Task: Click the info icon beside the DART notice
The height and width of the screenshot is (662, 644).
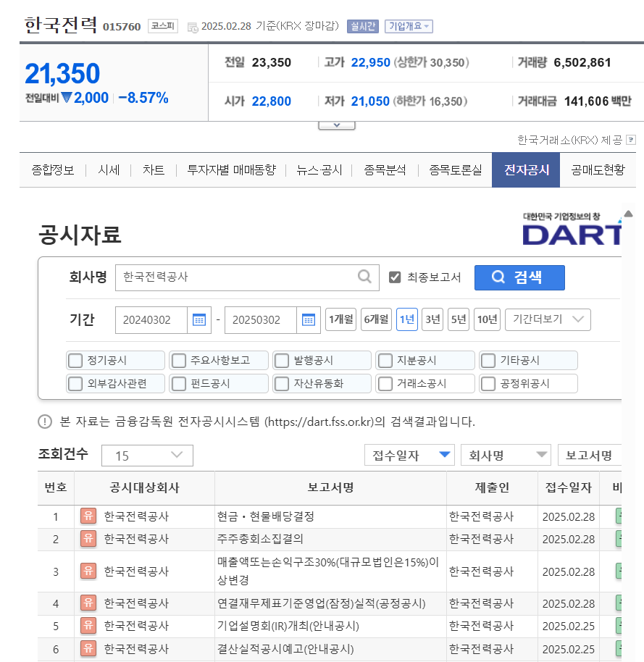Action: [x=45, y=422]
